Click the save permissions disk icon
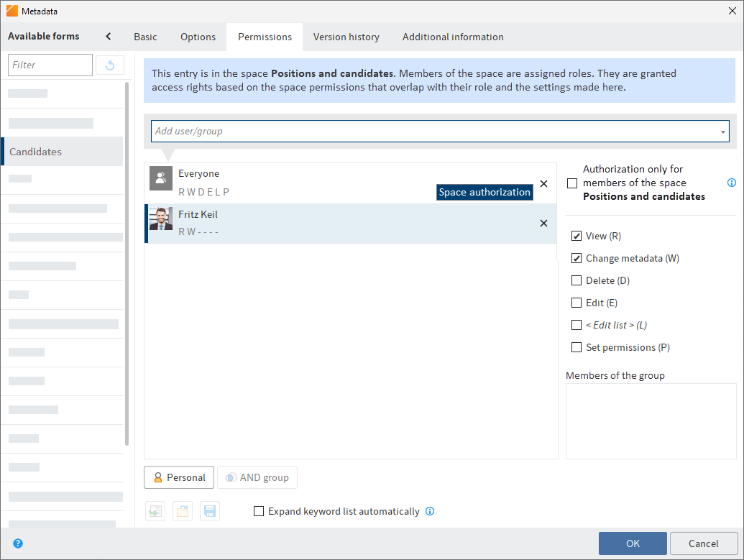This screenshot has height=560, width=744. 209,511
